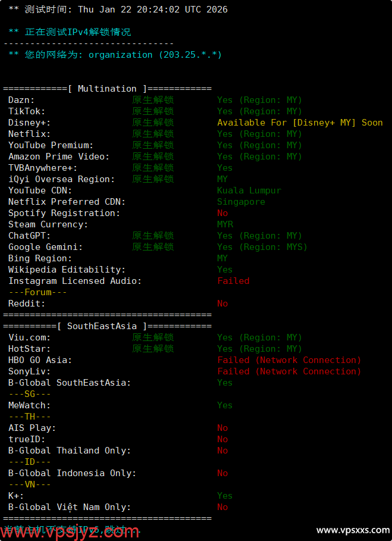392x541 pixels.
Task: Click the Google Gemini MYS region result
Action: click(262, 247)
